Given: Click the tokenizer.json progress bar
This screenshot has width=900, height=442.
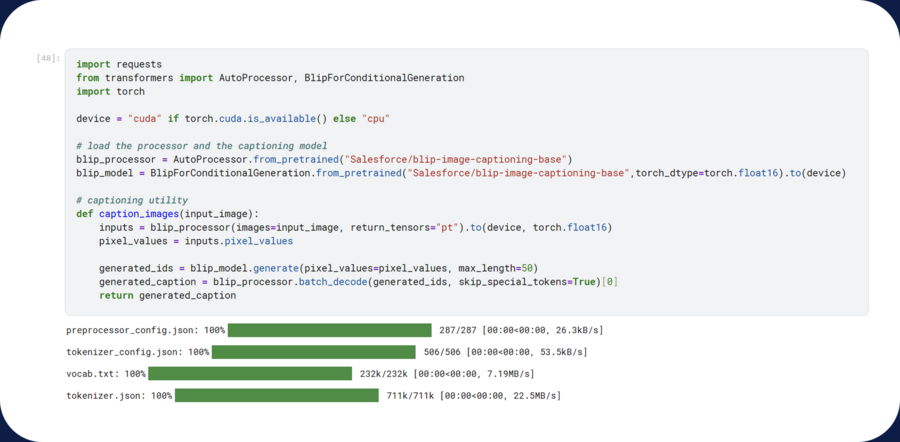Looking at the screenshot, I should [276, 396].
